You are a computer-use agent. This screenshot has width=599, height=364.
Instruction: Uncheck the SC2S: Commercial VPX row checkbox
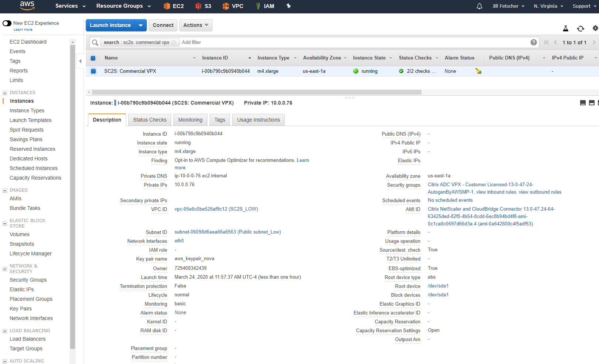pos(93,71)
